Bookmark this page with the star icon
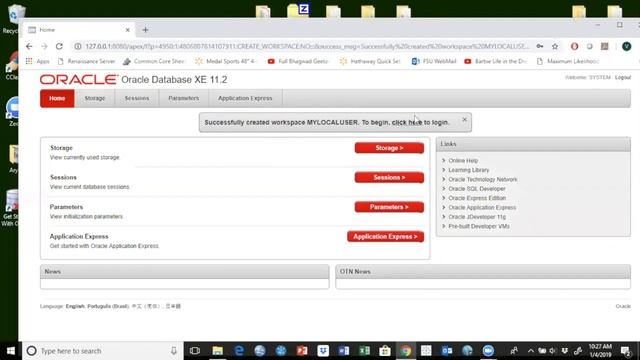This screenshot has width=640, height=360. point(555,47)
